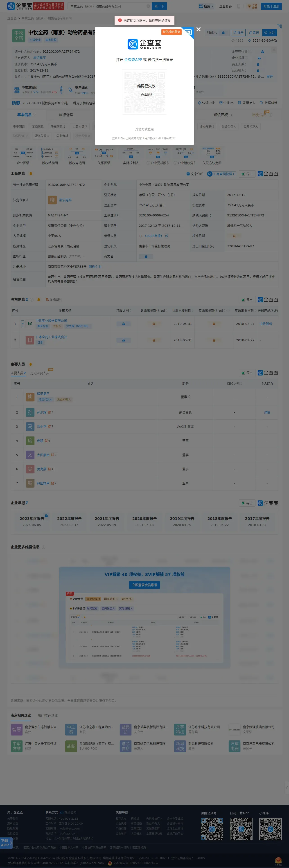Click the 查一下 search button
The width and height of the screenshot is (289, 868).
pos(160,6)
